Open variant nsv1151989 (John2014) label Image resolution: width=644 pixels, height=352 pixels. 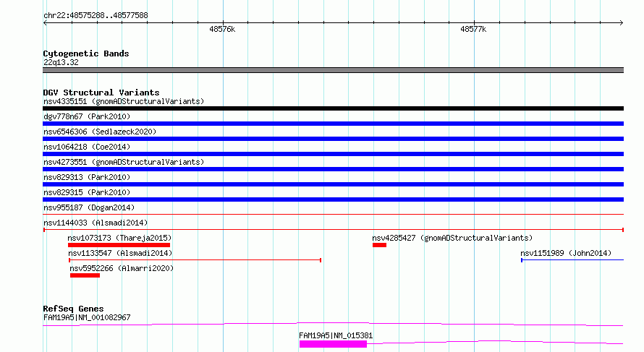(566, 253)
